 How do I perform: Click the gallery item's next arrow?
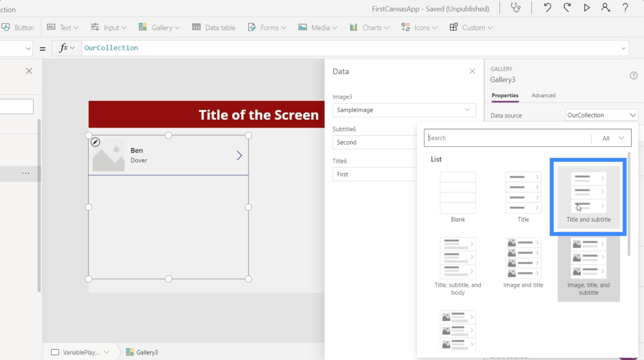pos(239,155)
